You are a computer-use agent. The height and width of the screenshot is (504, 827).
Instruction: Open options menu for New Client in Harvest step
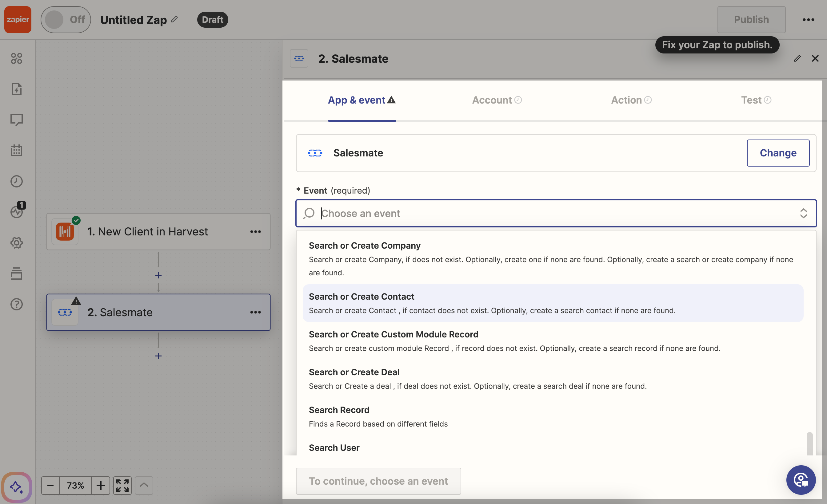click(x=255, y=231)
